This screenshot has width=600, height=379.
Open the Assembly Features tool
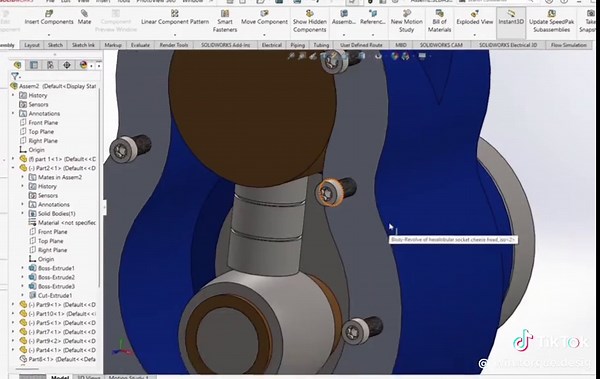coord(344,18)
